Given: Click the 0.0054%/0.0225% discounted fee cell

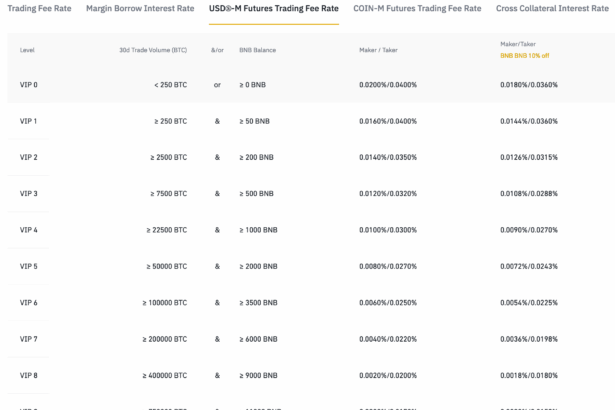Looking at the screenshot, I should 529,302.
